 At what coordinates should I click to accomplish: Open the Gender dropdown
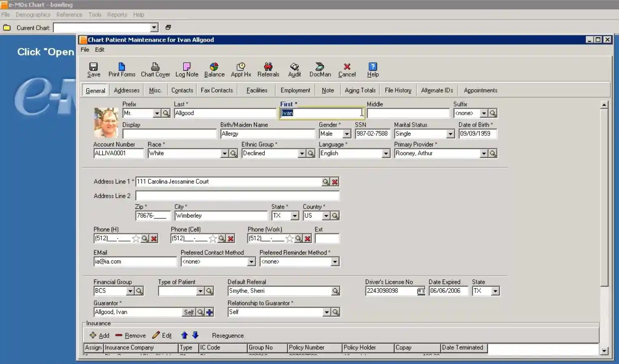tap(346, 133)
